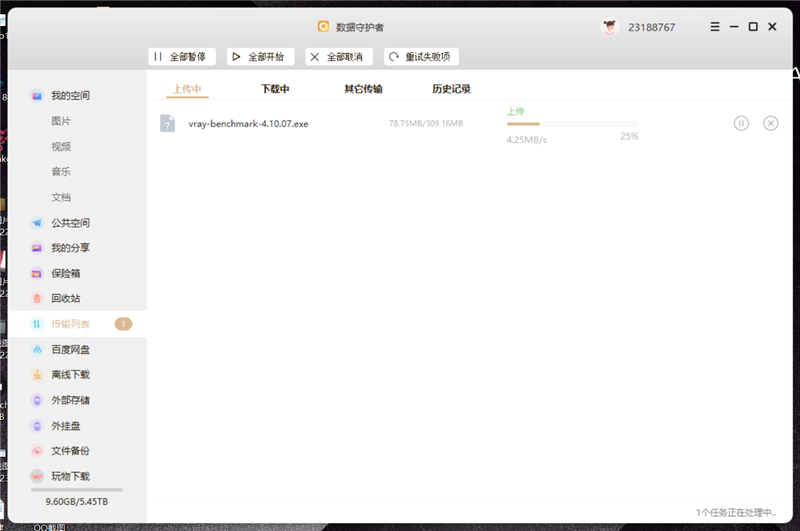Click the 9.60GB/5.45TB storage text
The width and height of the screenshot is (800, 531).
[x=77, y=502]
